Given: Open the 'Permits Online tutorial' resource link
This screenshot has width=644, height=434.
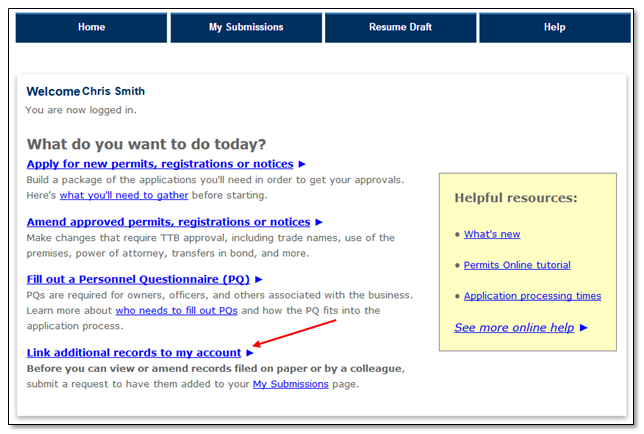Looking at the screenshot, I should 517,265.
